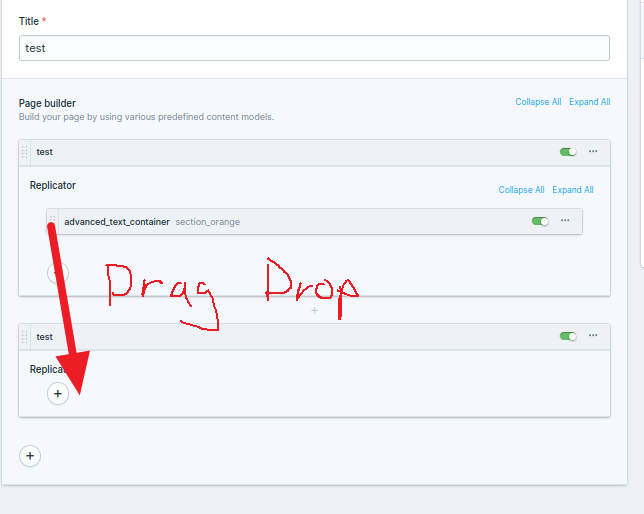Click the second test set drag handle

pyautogui.click(x=25, y=337)
